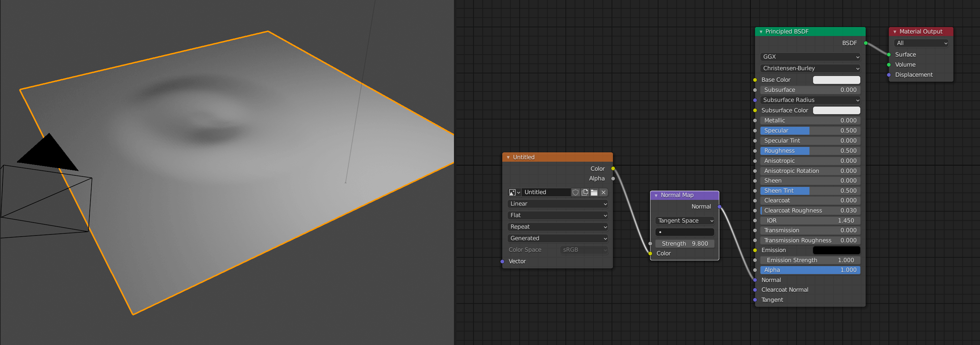Click the image data-block browser icon
This screenshot has height=345, width=980.
512,192
